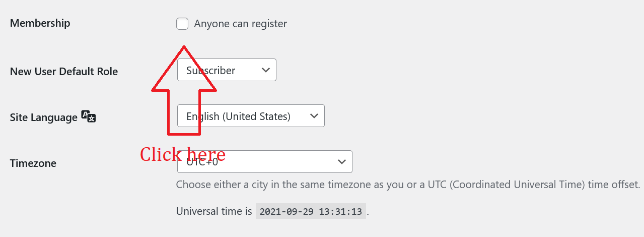Click the chevron on English (United States) select

[314, 116]
